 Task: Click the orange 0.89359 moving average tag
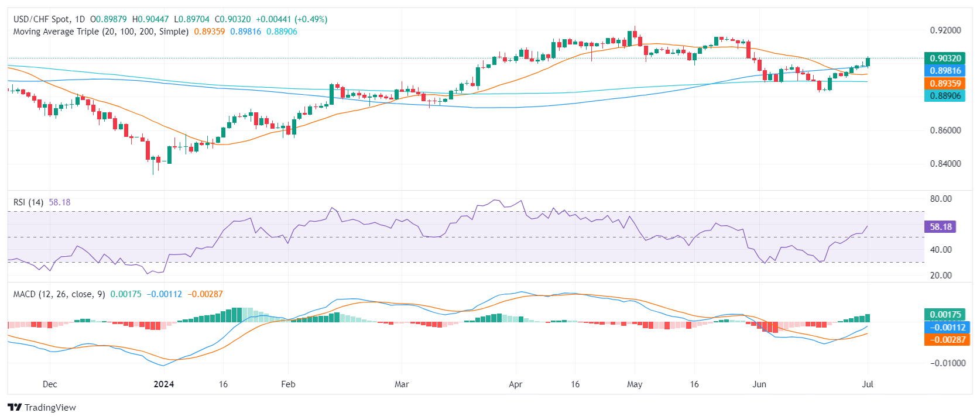pyautogui.click(x=945, y=83)
